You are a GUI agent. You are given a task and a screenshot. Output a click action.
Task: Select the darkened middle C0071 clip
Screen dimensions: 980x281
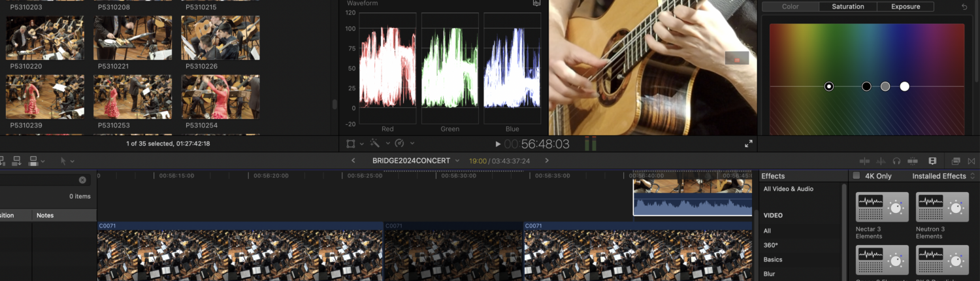(453, 251)
